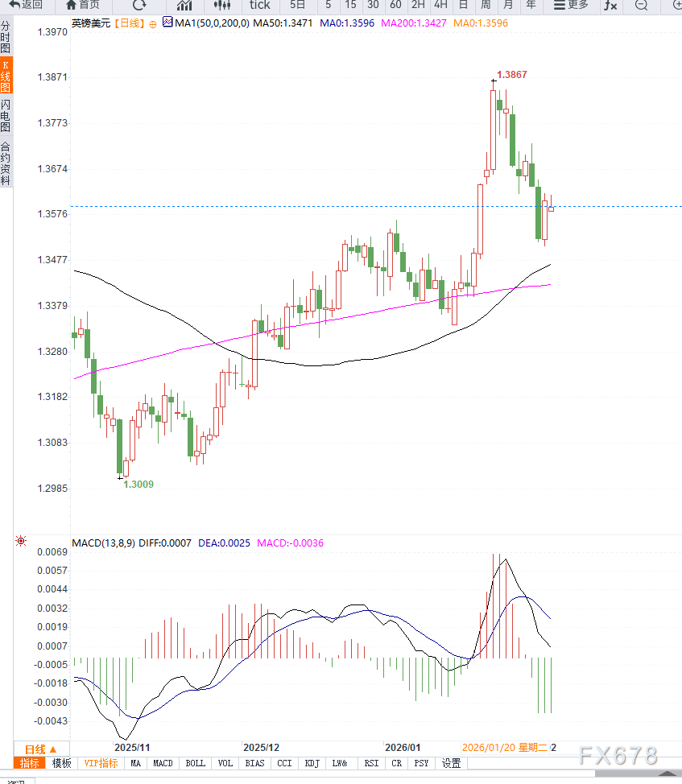Click the MACD panel settings gear icon
Screen dimensions: 682x784
tap(20, 542)
